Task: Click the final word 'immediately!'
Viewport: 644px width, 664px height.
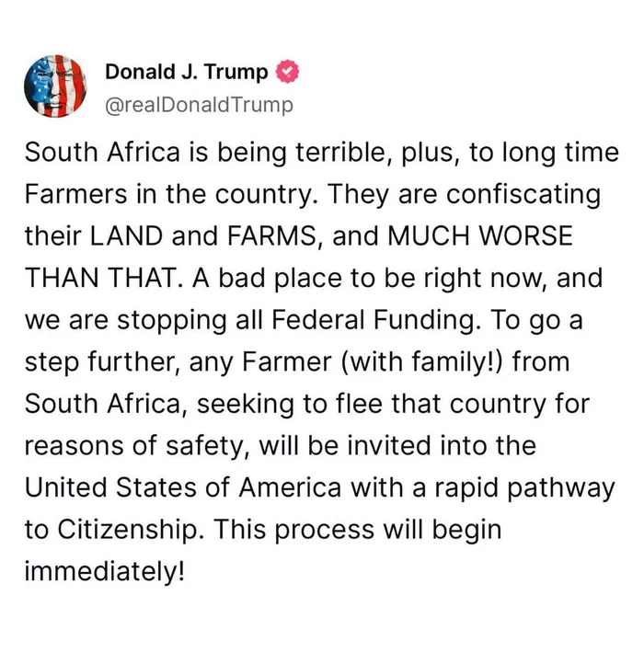Action: [x=105, y=571]
